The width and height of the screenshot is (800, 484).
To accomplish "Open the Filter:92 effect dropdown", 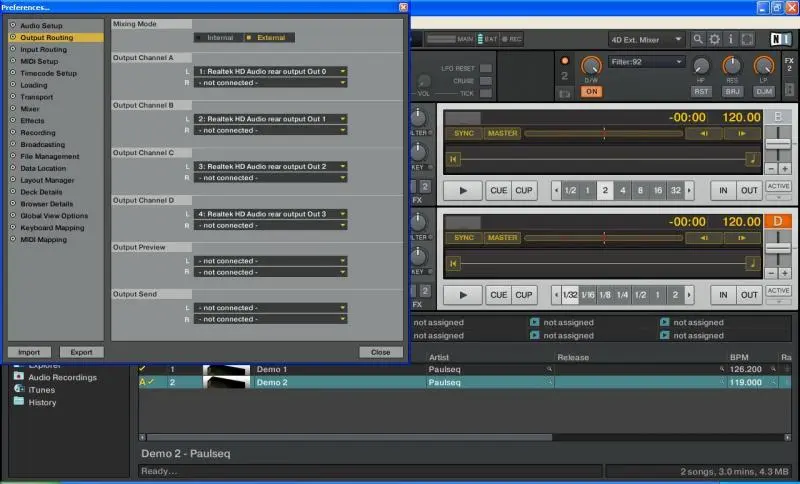I will (x=646, y=62).
